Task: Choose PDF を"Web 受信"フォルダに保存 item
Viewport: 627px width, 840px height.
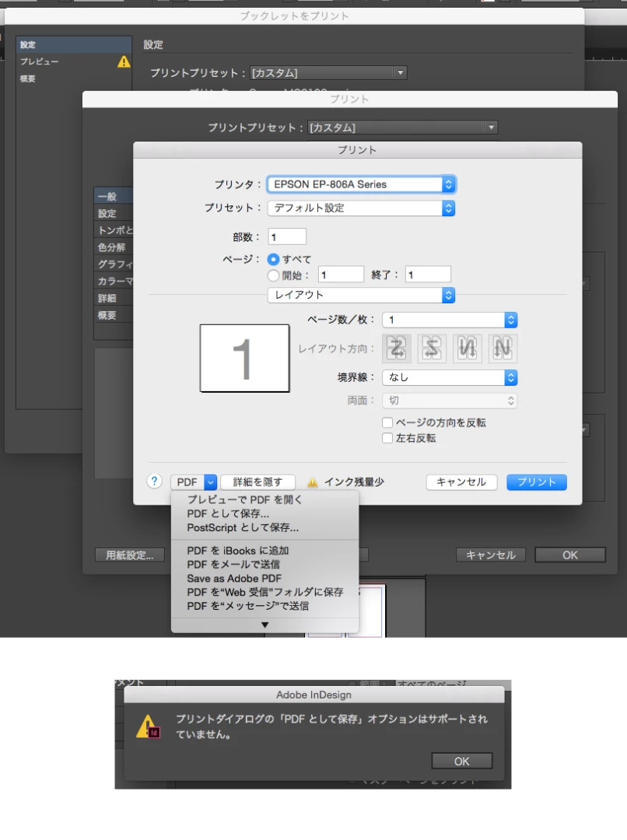Action: click(264, 592)
